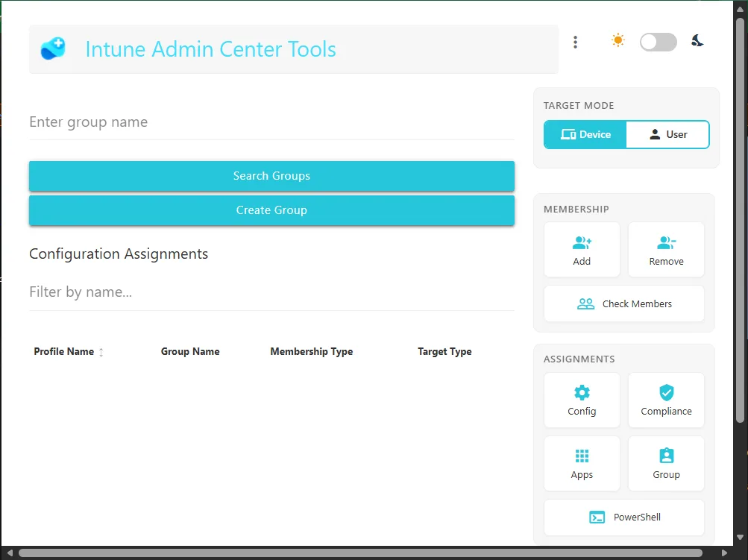Open Apps assignments grid icon
This screenshot has height=560, width=748.
click(x=582, y=464)
